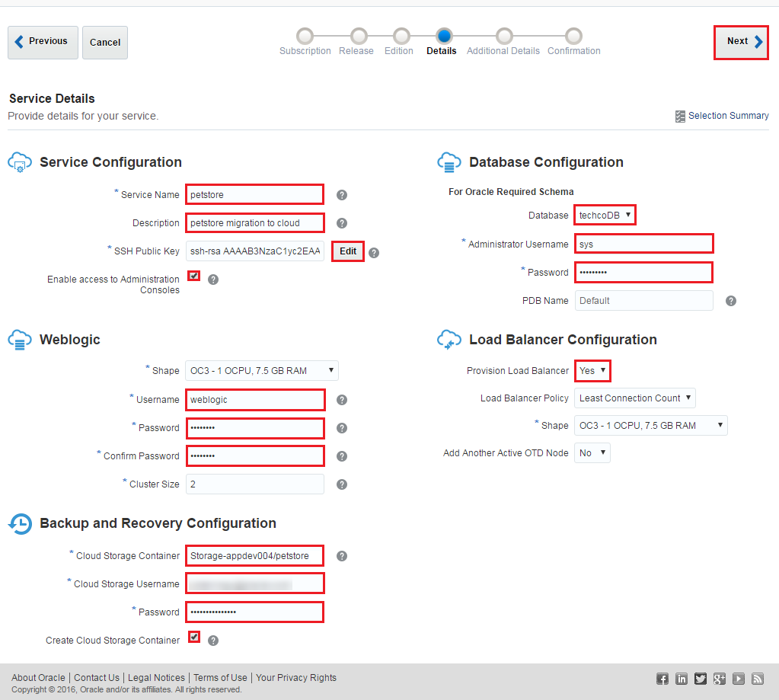Click the Selection Summary list icon
779x700 pixels.
tap(680, 117)
